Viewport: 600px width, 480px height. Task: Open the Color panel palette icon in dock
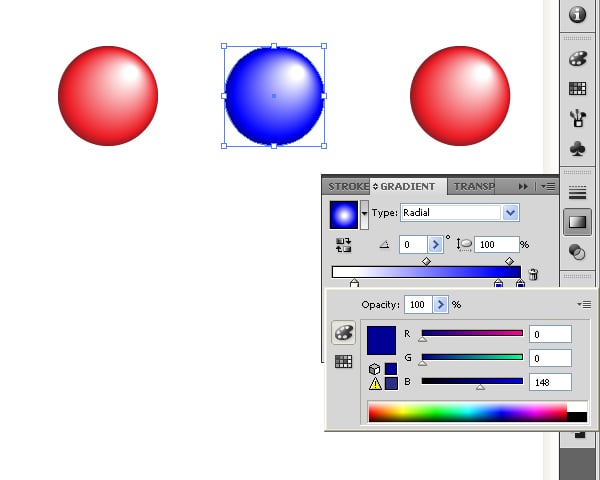pyautogui.click(x=577, y=59)
